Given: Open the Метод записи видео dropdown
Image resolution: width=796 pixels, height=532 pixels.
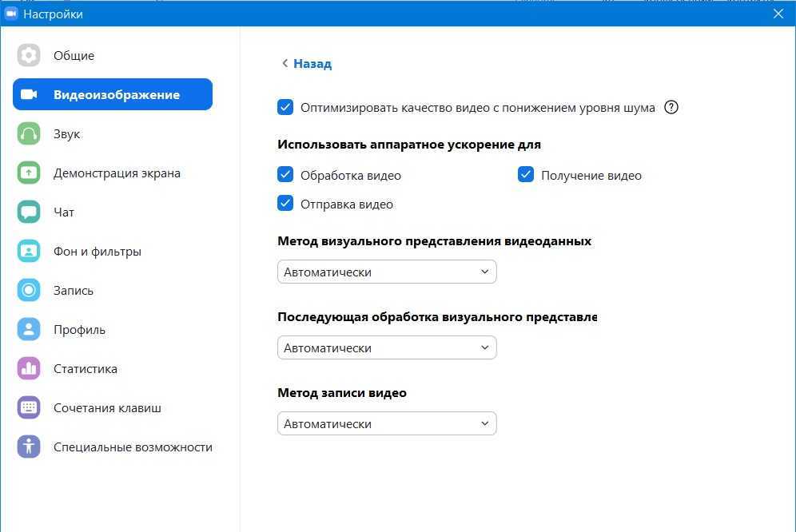Looking at the screenshot, I should 387,423.
